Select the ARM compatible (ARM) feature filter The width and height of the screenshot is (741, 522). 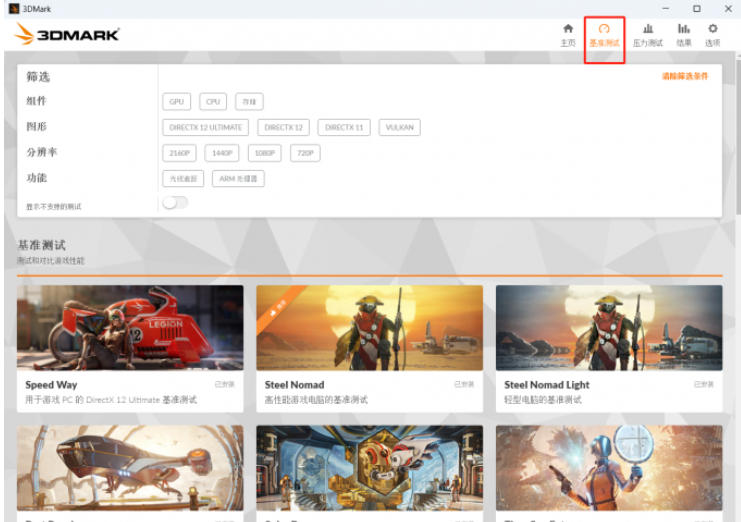238,179
